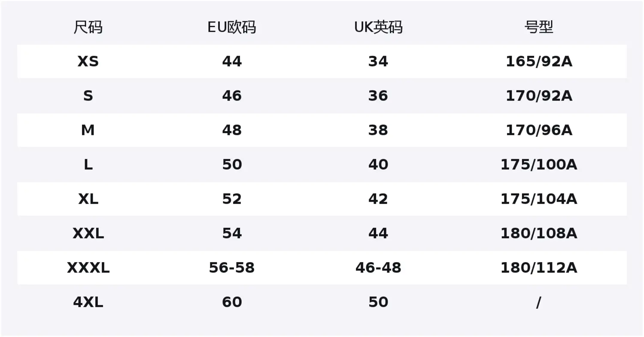Click the UK英码 column header
The width and height of the screenshot is (644, 337).
pyautogui.click(x=378, y=27)
